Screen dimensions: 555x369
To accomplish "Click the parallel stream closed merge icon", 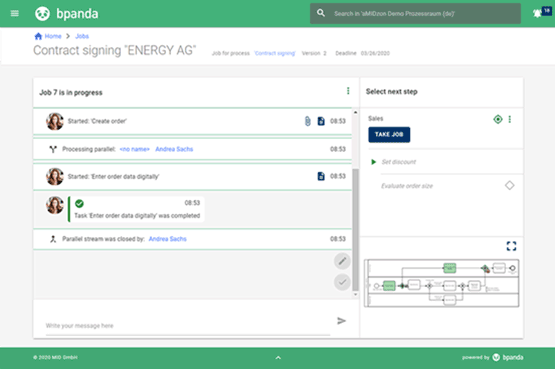I will click(x=53, y=239).
